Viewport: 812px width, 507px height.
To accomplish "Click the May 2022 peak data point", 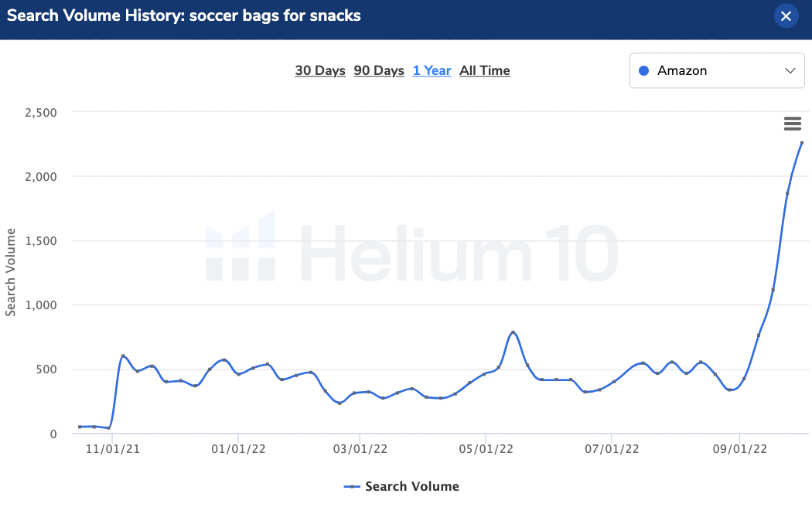I will pyautogui.click(x=513, y=332).
